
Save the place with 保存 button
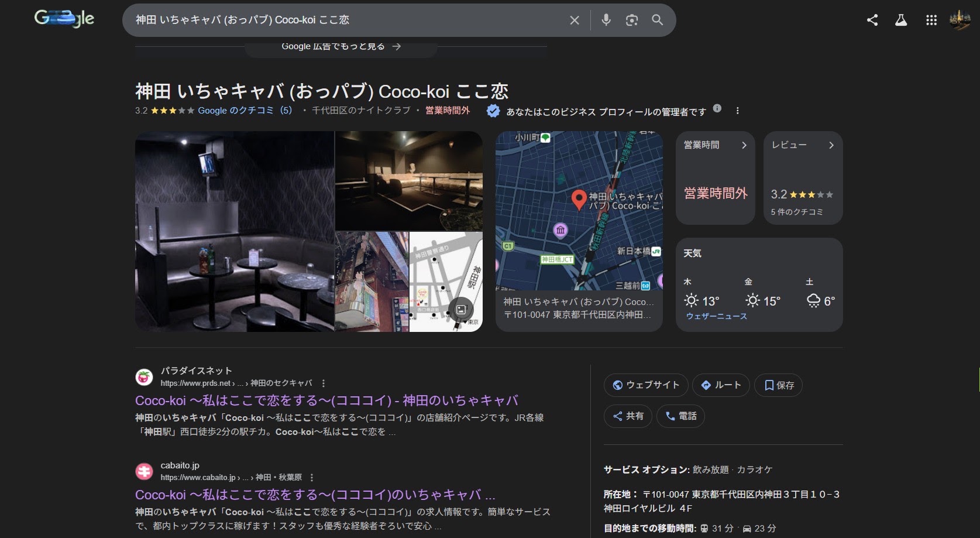[x=779, y=385]
